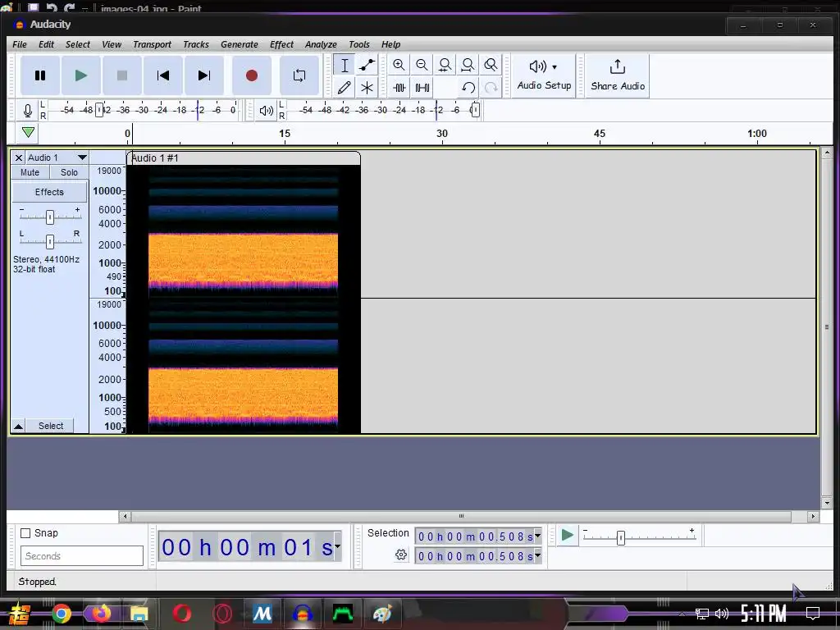Image resolution: width=840 pixels, height=630 pixels.
Task: Close track Audio 1 with X
Action: tap(18, 157)
